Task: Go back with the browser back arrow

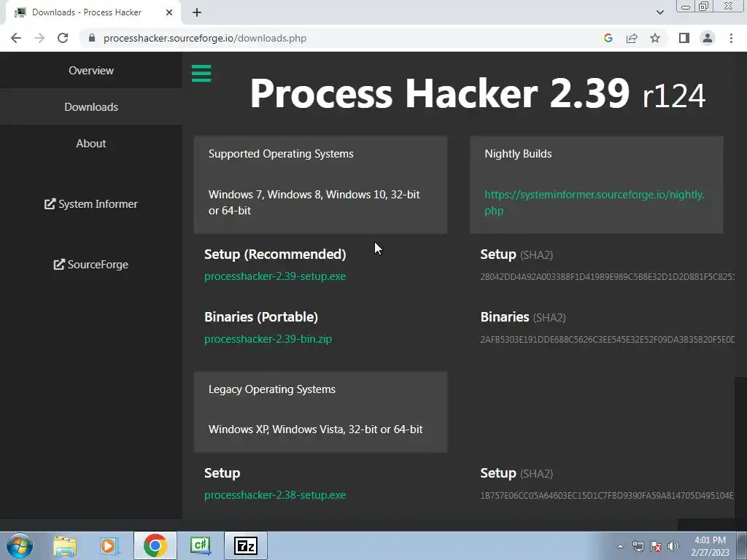Action: [x=16, y=38]
